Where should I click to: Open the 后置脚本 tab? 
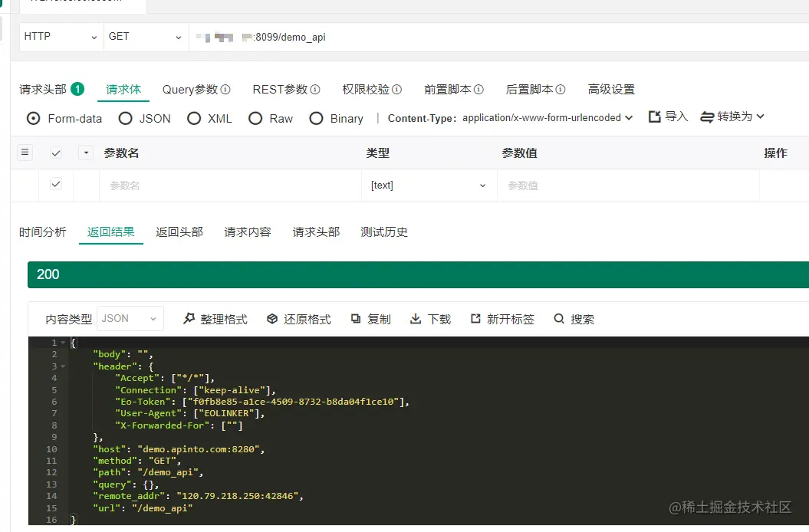[x=535, y=89]
